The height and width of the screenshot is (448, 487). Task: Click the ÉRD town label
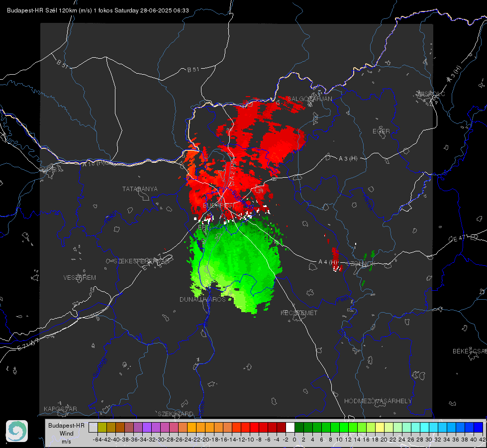pos(203,227)
